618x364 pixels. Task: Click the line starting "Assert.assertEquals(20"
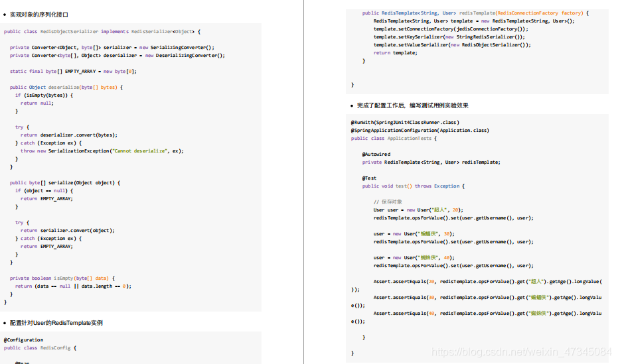tap(488, 282)
